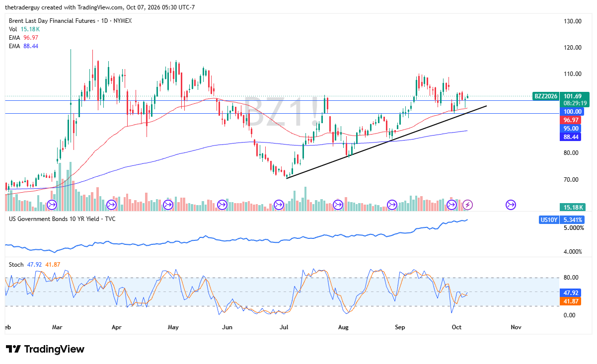This screenshot has width=597, height=364.
Task: Click the May label on time axis
Action: [x=173, y=327]
